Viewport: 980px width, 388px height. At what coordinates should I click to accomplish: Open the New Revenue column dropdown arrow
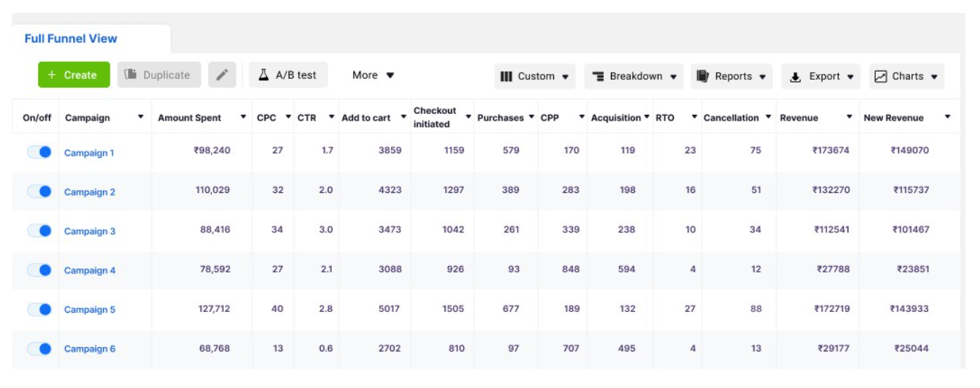[x=947, y=117]
